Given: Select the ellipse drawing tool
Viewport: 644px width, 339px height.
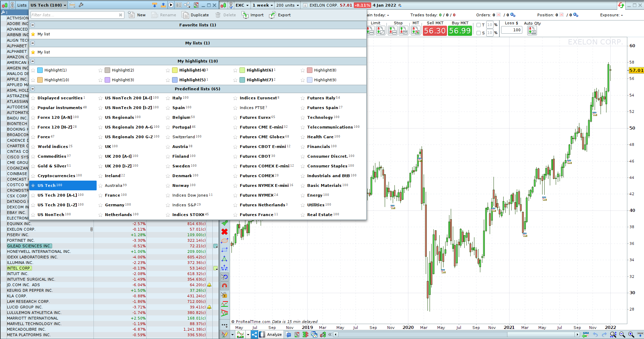Looking at the screenshot, I should [225, 241].
